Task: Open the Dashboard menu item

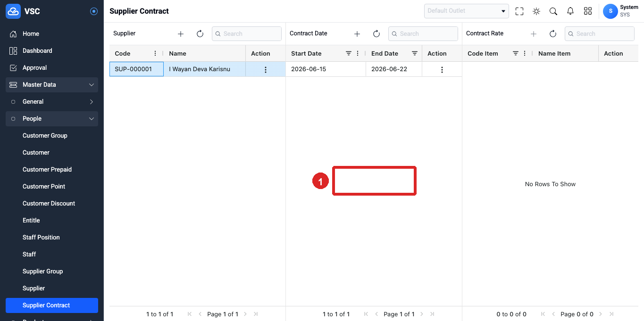Action: [x=52, y=51]
